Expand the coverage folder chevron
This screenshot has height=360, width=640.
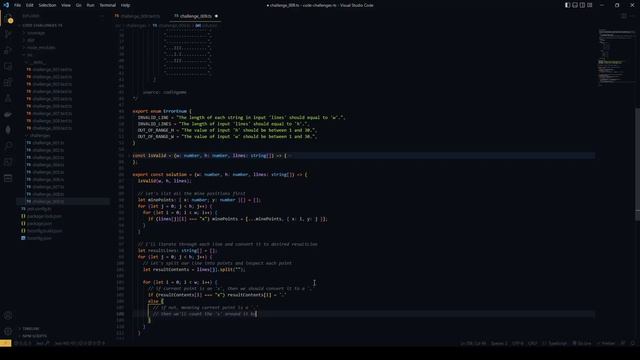[24, 33]
